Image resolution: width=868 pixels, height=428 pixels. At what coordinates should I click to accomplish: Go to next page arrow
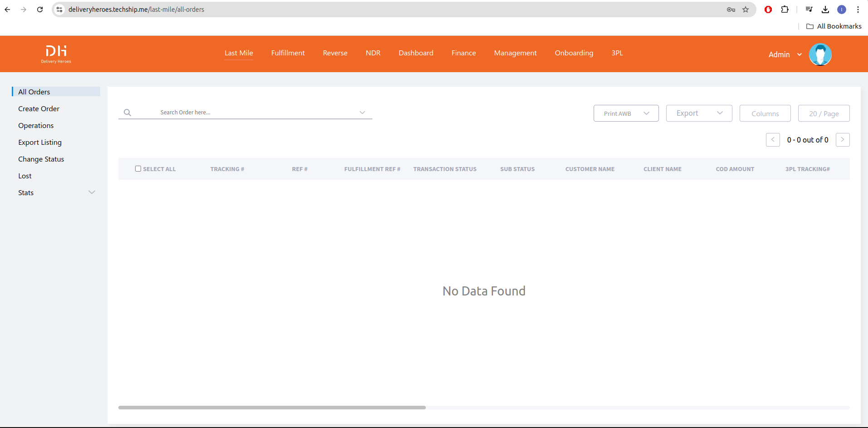(842, 140)
